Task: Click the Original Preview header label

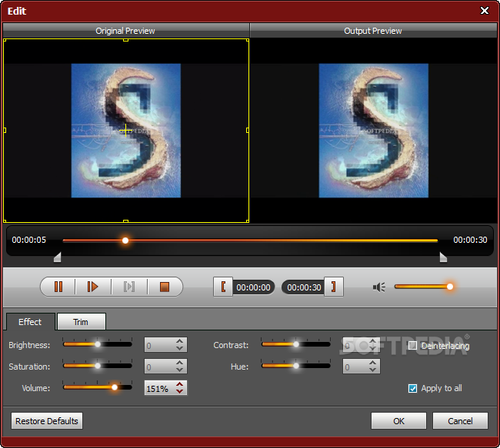Action: coord(125,31)
